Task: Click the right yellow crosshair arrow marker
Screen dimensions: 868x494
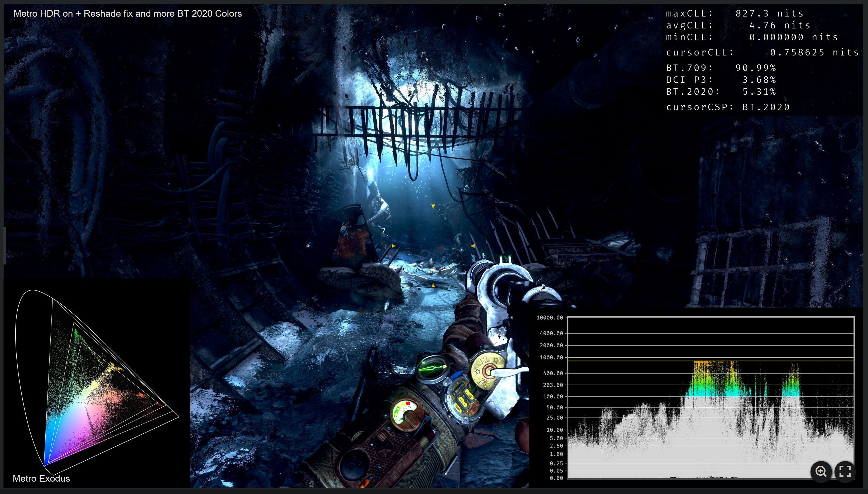Action: [473, 246]
